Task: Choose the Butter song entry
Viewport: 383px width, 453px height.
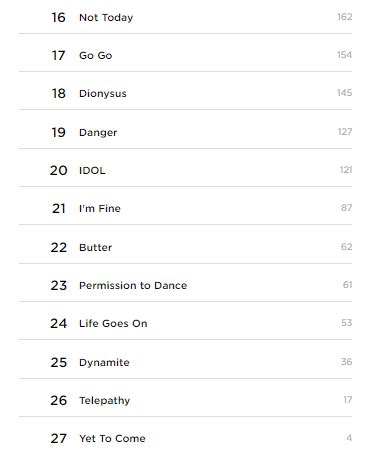Action: click(x=95, y=248)
